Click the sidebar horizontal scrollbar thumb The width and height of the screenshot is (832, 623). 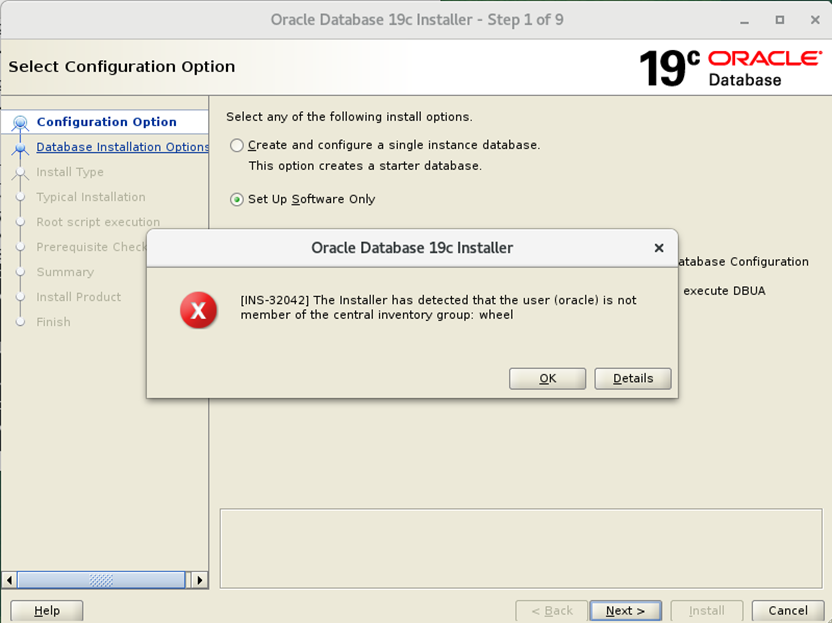pyautogui.click(x=101, y=580)
